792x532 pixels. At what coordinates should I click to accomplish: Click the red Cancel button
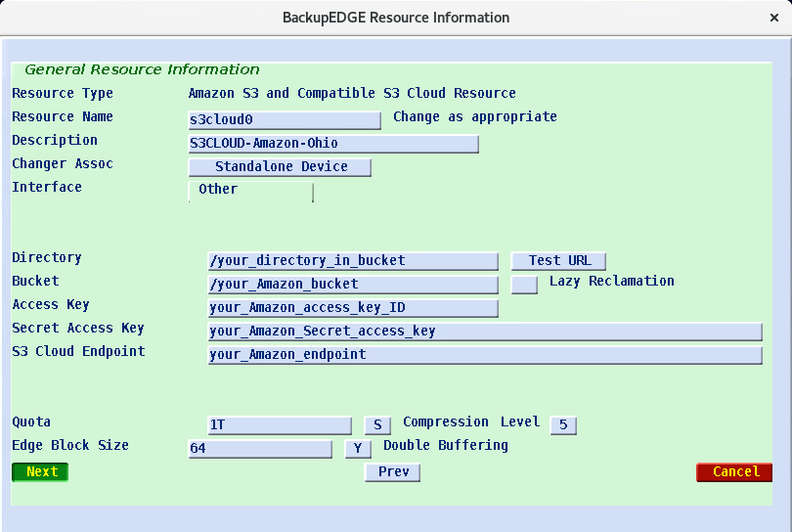[734, 472]
